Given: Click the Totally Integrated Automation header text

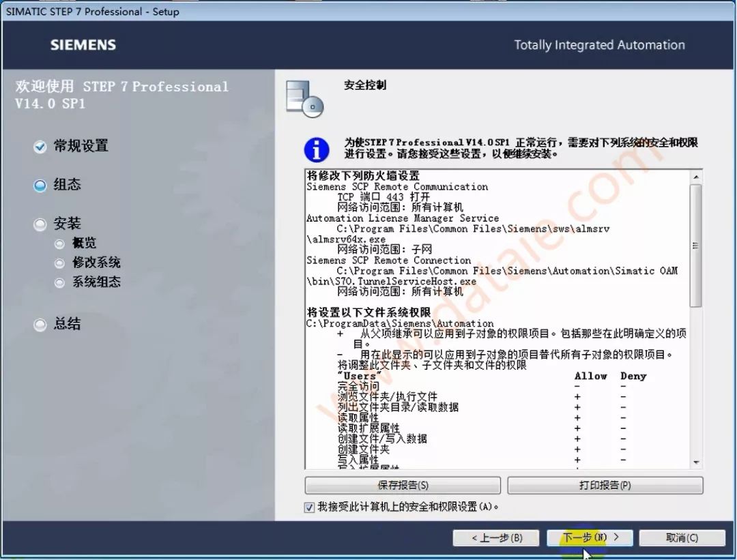Looking at the screenshot, I should 599,45.
